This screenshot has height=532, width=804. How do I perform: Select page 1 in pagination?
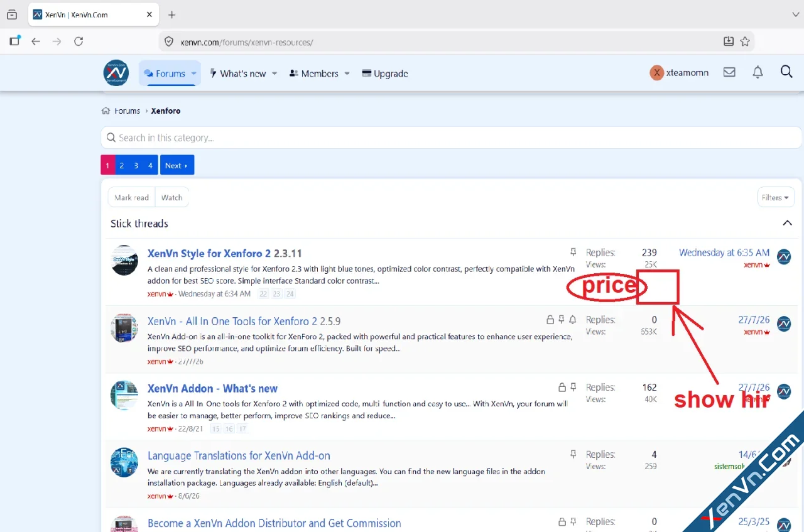coord(107,165)
